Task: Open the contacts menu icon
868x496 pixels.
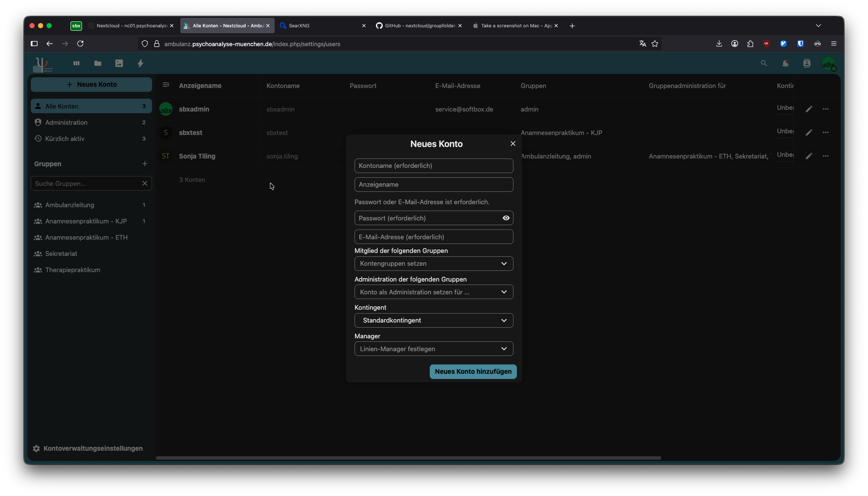Action: pos(806,63)
